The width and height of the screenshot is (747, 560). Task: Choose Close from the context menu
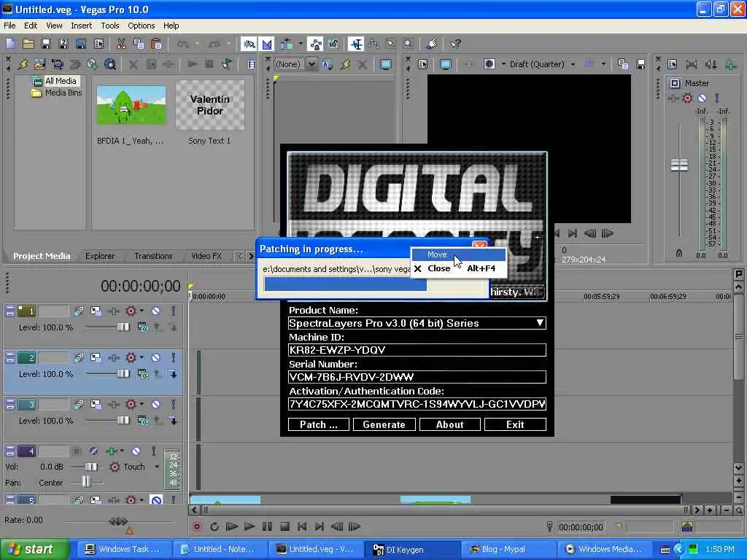tap(458, 268)
